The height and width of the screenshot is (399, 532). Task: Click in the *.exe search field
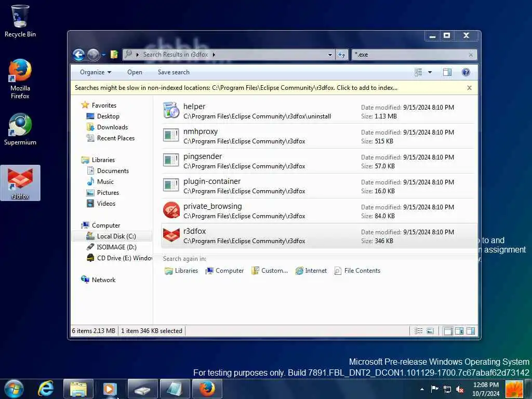coord(409,55)
